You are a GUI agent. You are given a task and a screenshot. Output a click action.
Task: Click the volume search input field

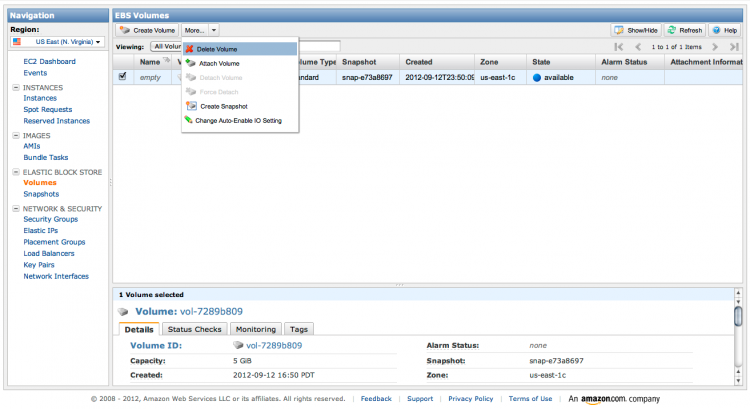pos(319,46)
